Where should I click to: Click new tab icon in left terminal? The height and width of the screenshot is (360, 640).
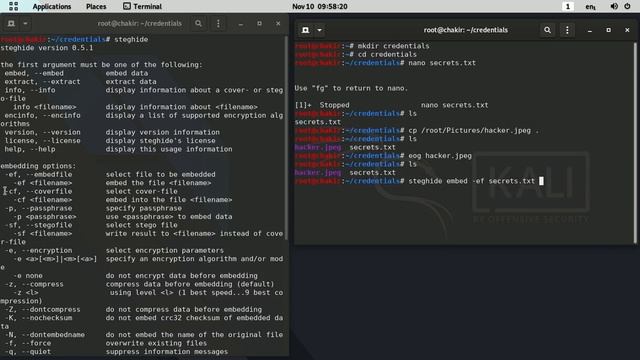pyautogui.click(x=11, y=24)
